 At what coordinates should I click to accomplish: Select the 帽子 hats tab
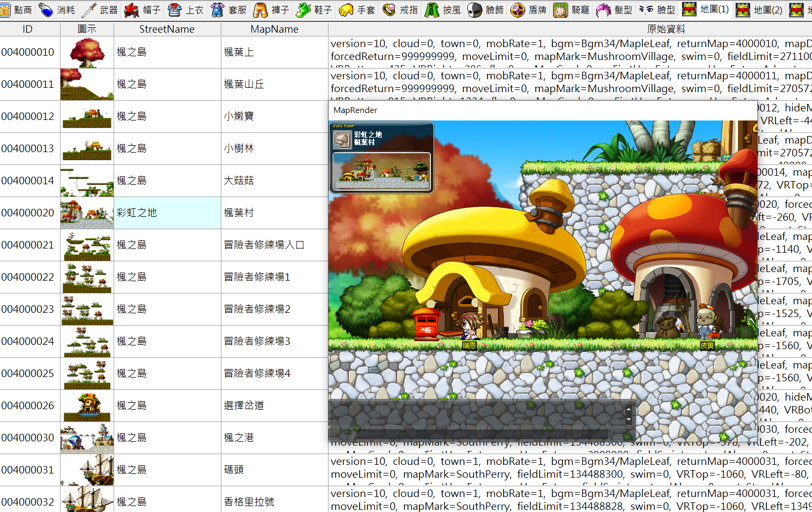143,10
